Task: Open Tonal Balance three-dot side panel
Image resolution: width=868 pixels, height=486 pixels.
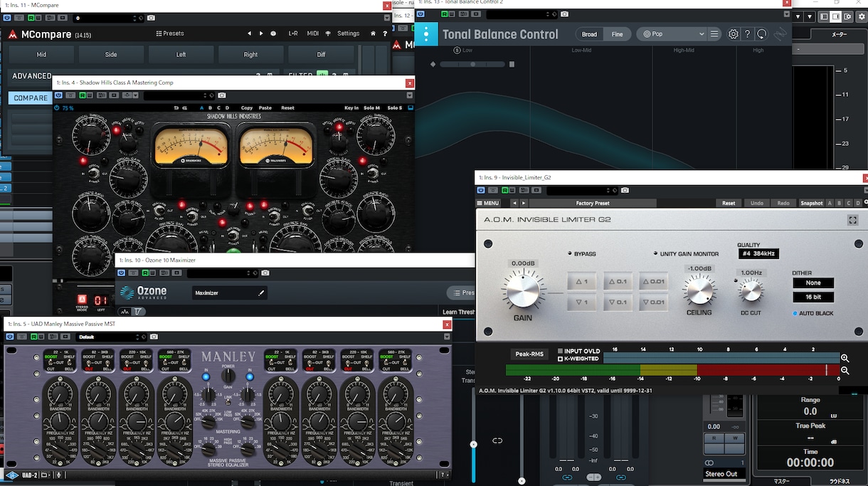Action: coord(426,34)
